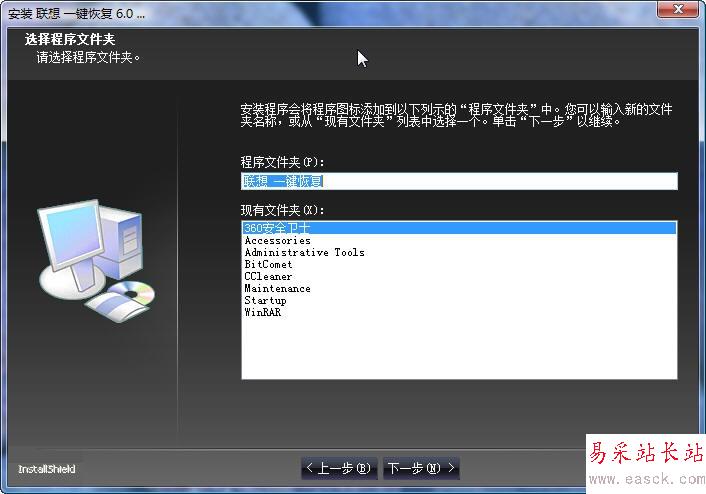Go back with 上一步(B) button
Image resolution: width=706 pixels, height=494 pixels.
339,468
